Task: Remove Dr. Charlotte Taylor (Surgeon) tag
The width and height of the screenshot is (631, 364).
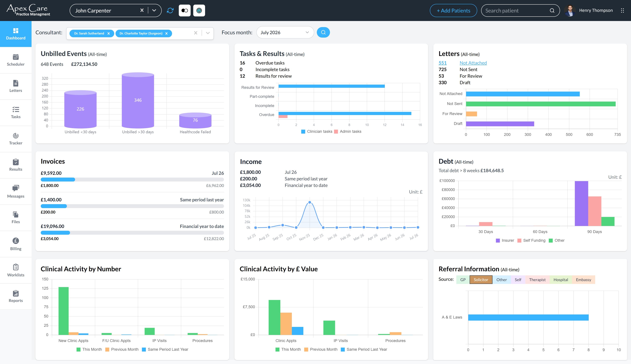Action: coord(166,33)
